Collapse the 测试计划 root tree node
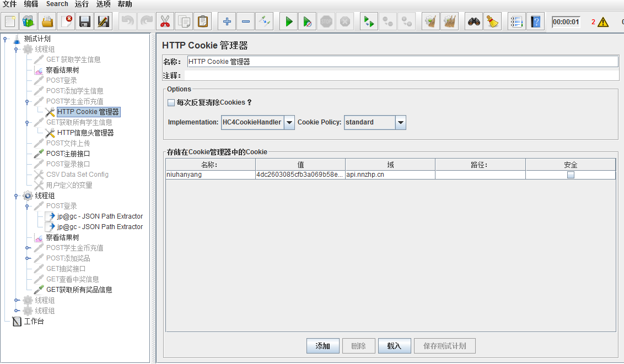Viewport: 624px width, 364px height. tap(5, 39)
